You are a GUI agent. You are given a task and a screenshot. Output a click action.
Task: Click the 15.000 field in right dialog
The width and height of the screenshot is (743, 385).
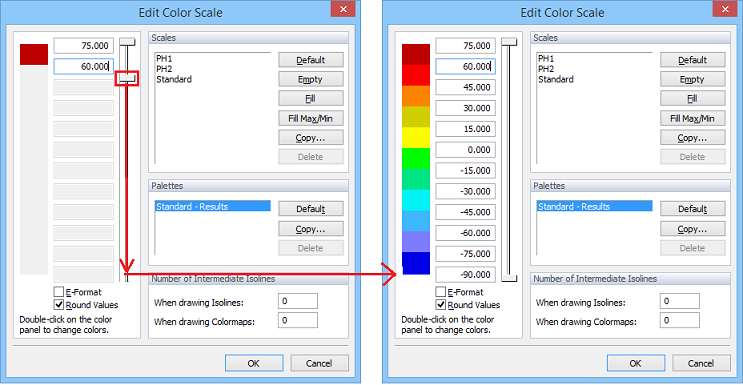(x=465, y=129)
